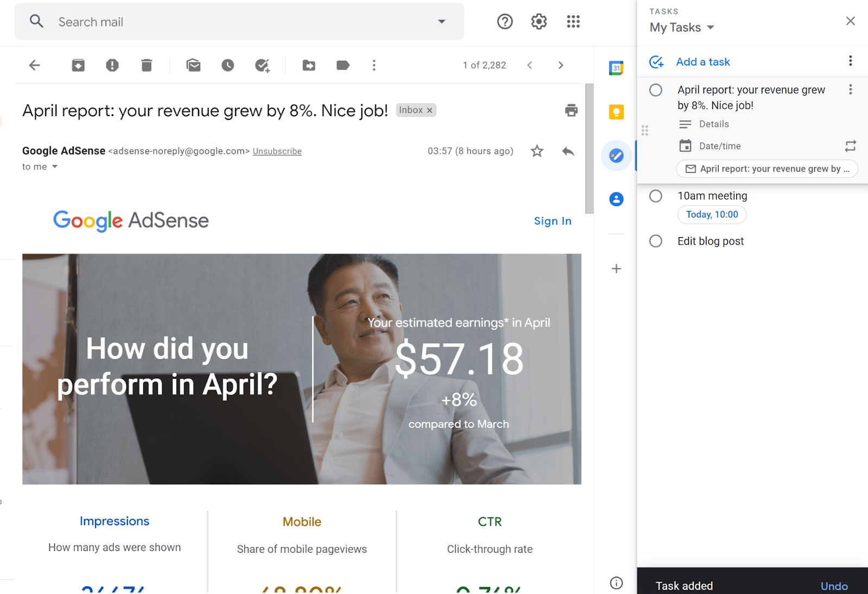Open search options dropdown
The width and height of the screenshot is (868, 594).
[x=442, y=21]
